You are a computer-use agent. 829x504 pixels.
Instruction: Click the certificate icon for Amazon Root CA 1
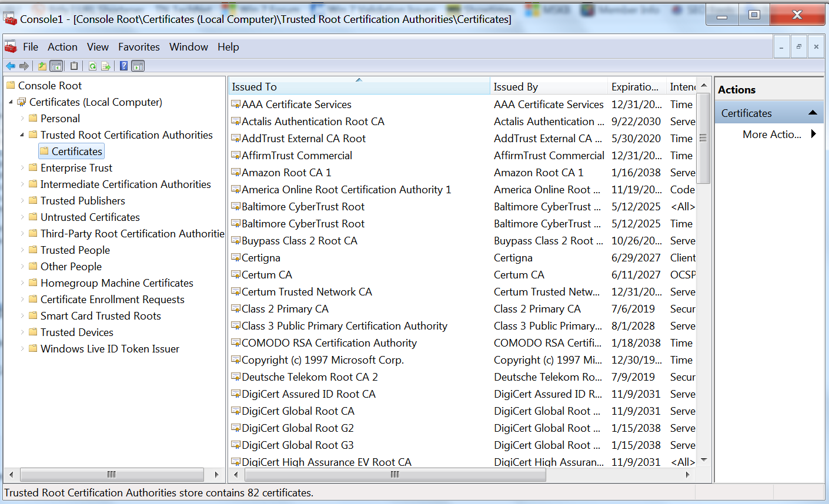(236, 173)
